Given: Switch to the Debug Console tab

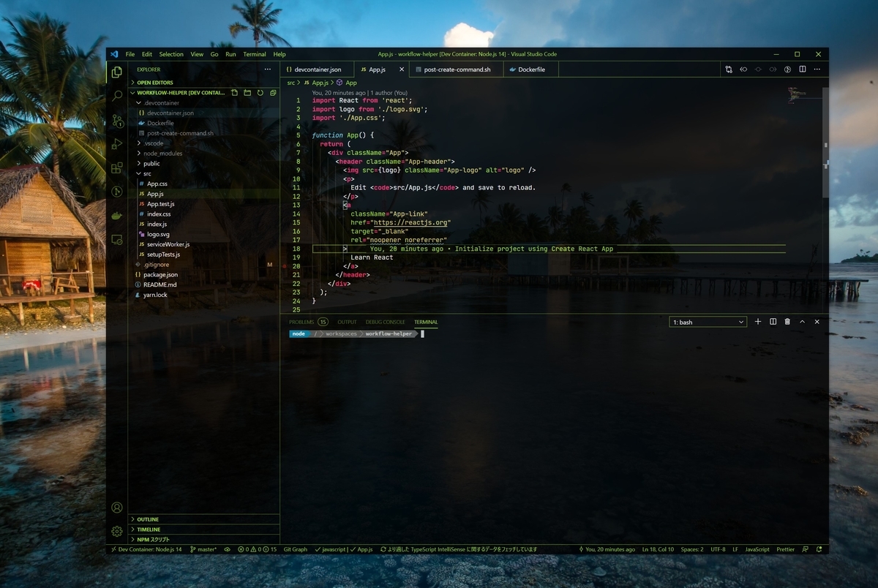Looking at the screenshot, I should [386, 322].
